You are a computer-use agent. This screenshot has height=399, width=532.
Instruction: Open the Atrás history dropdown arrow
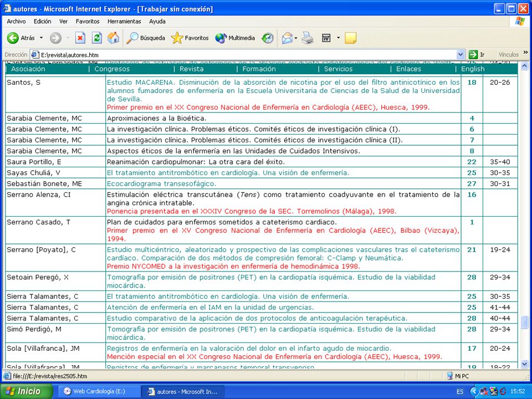pyautogui.click(x=42, y=38)
